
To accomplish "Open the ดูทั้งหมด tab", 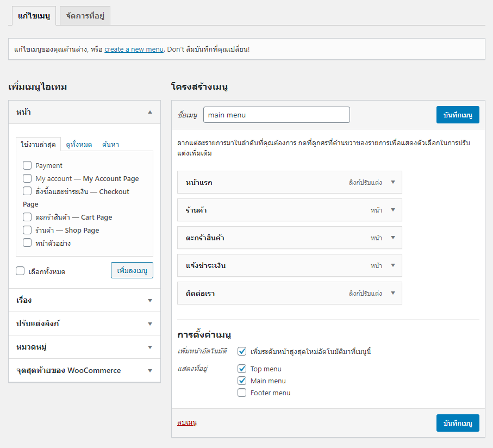I will pyautogui.click(x=79, y=145).
